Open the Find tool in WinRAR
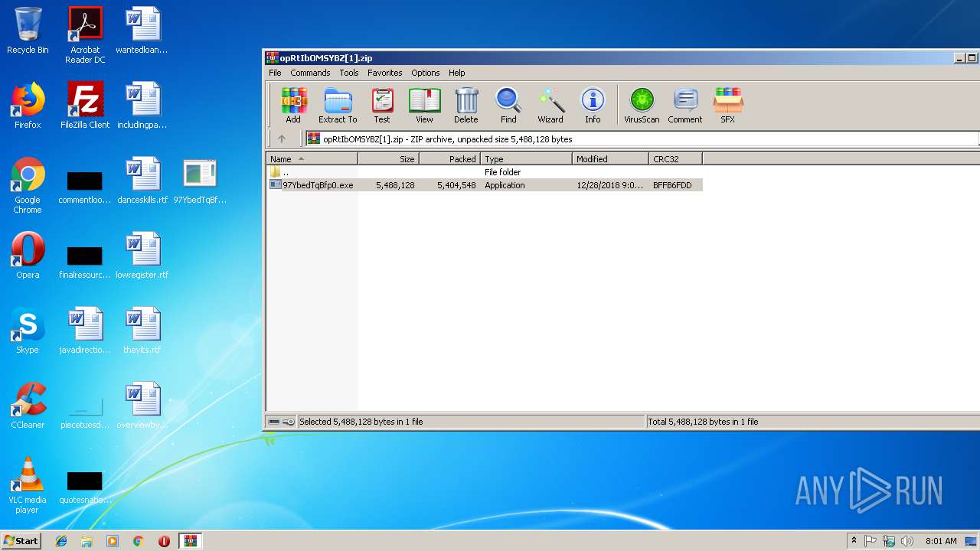This screenshot has height=551, width=980. pos(508,106)
